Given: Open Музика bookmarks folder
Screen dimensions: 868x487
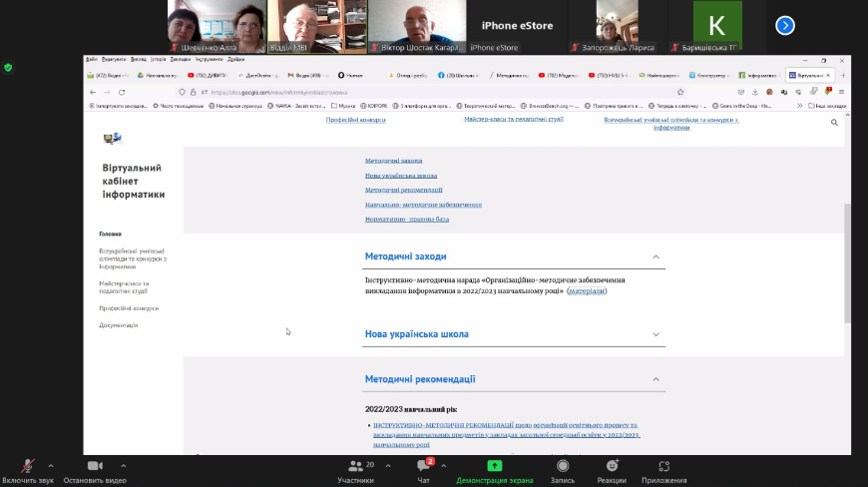Looking at the screenshot, I should [343, 106].
